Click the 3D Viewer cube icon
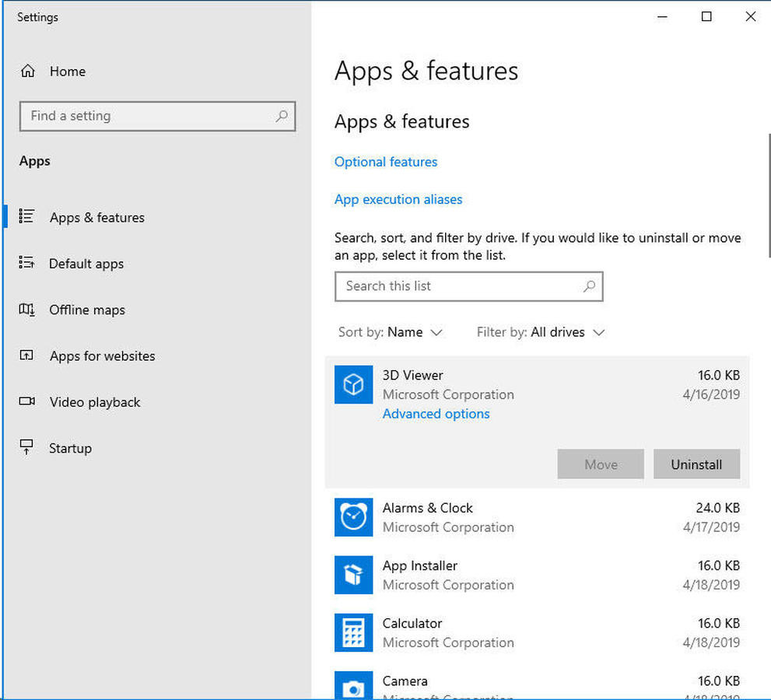This screenshot has height=700, width=771. (x=353, y=384)
